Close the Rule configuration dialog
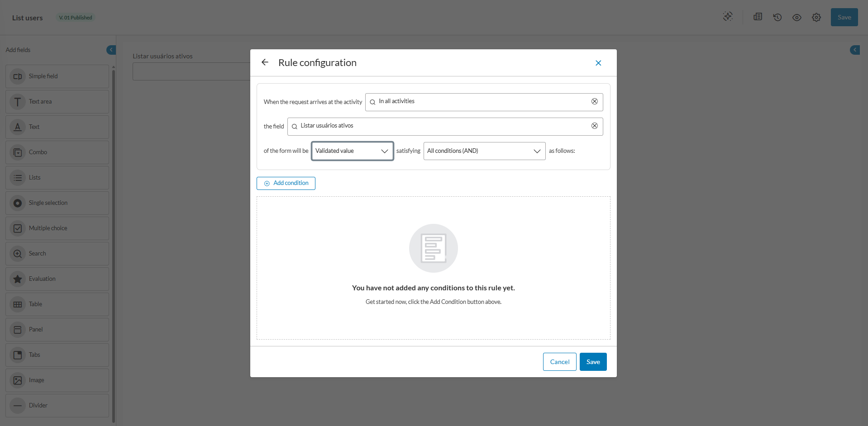The width and height of the screenshot is (868, 426). point(598,63)
